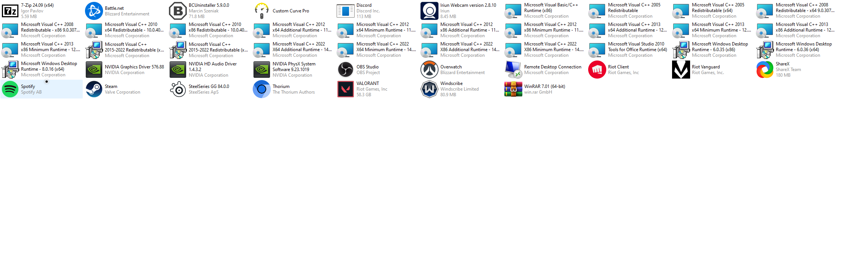Click the SteelSeries GG icon

point(178,89)
